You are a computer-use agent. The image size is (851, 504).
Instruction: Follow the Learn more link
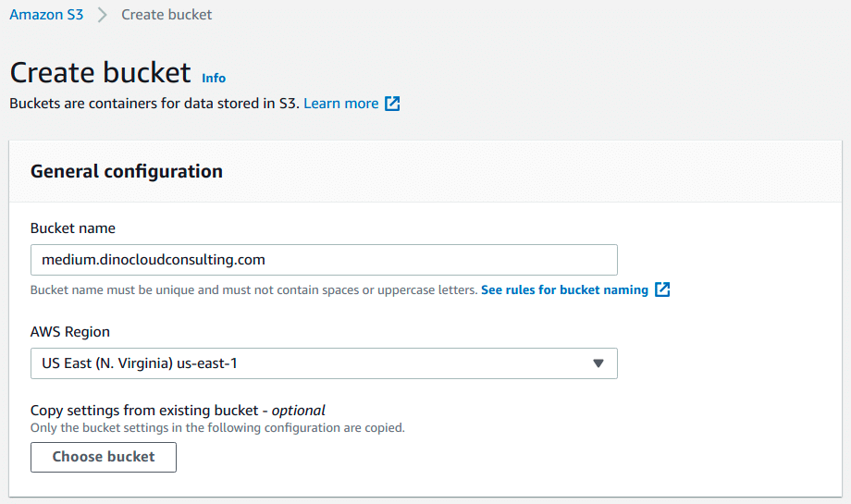pyautogui.click(x=340, y=104)
